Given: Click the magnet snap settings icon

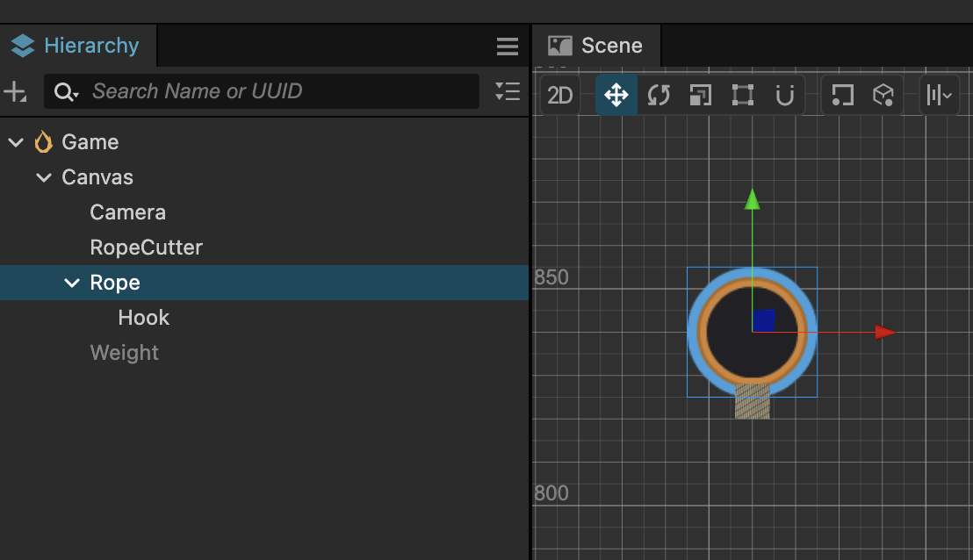Looking at the screenshot, I should click(785, 95).
